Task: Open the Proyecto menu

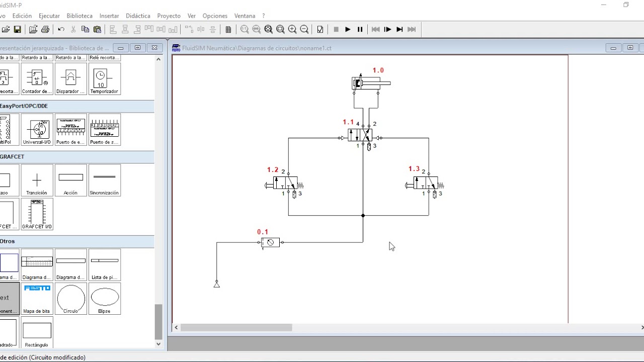Action: tap(169, 16)
